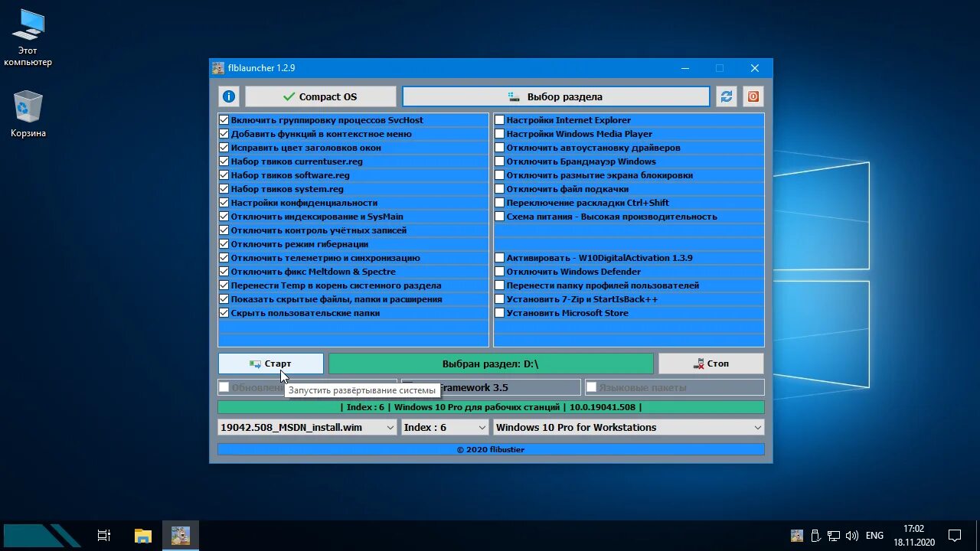The width and height of the screenshot is (980, 551).
Task: Uncheck Показать скрытые файлы, папки и расширения
Action: tap(224, 299)
